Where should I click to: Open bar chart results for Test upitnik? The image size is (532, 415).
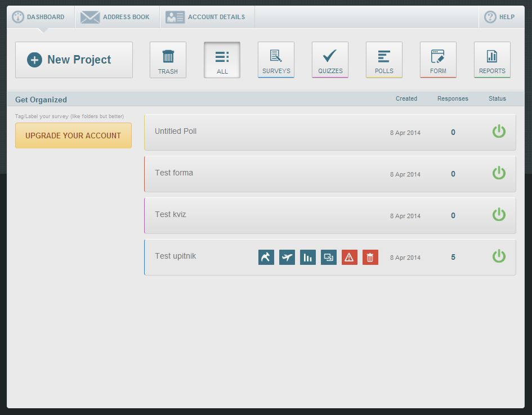click(308, 258)
